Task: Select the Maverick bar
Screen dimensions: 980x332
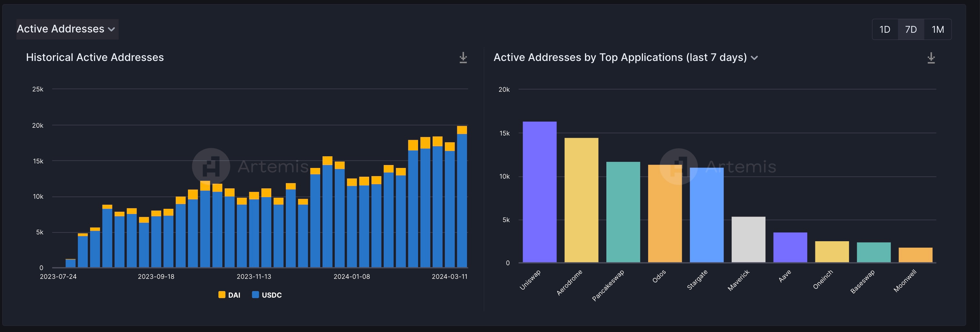Action: tap(748, 240)
